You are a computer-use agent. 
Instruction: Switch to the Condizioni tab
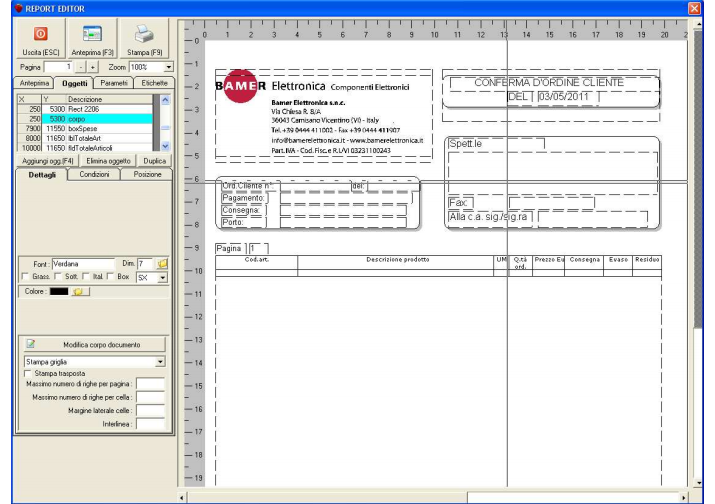coord(94,174)
